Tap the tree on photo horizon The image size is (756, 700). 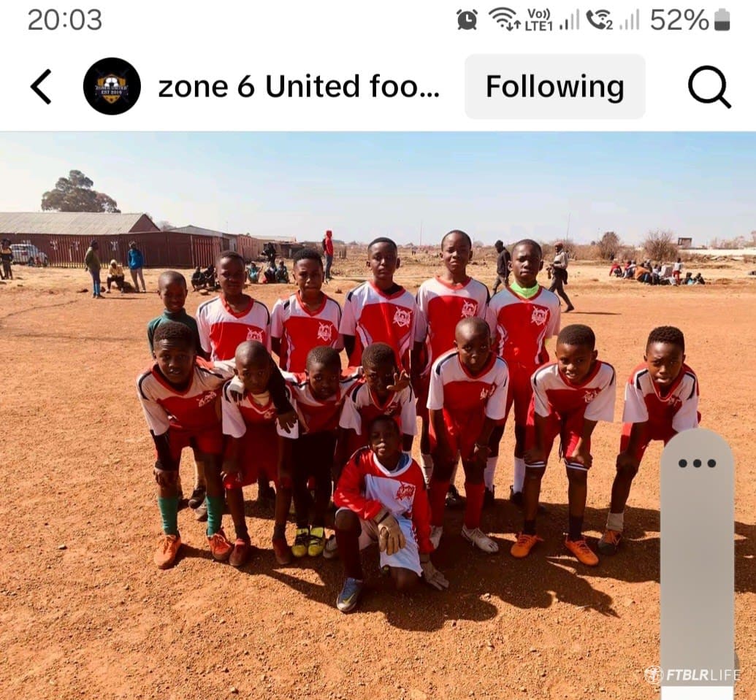click(x=80, y=191)
